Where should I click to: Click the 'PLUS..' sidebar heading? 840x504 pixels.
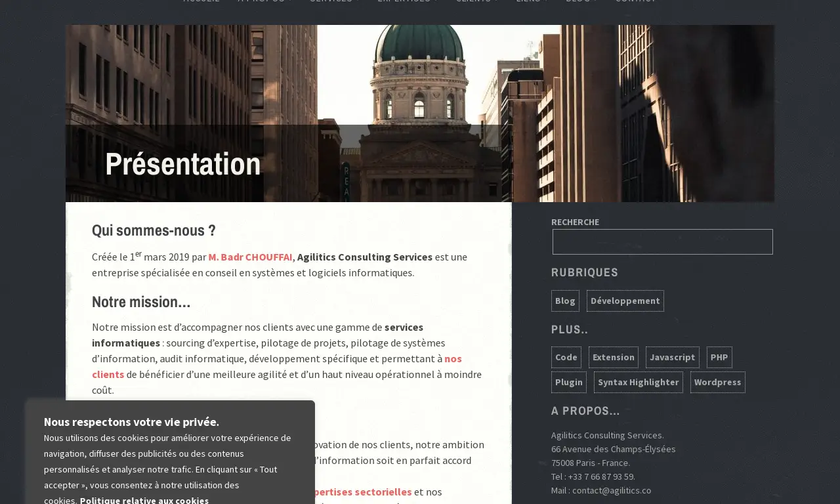(570, 329)
